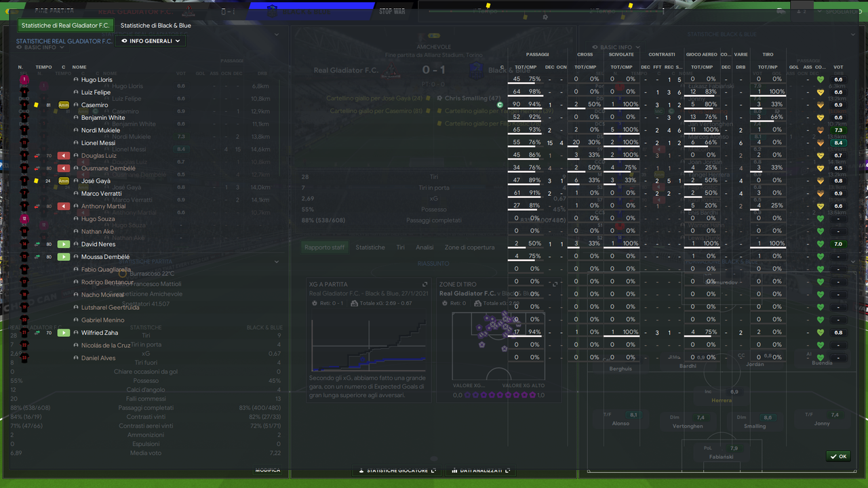Click Moussa Dembélé's green substituted-on arrow badge
Screen dimensions: 868x488
(64, 257)
